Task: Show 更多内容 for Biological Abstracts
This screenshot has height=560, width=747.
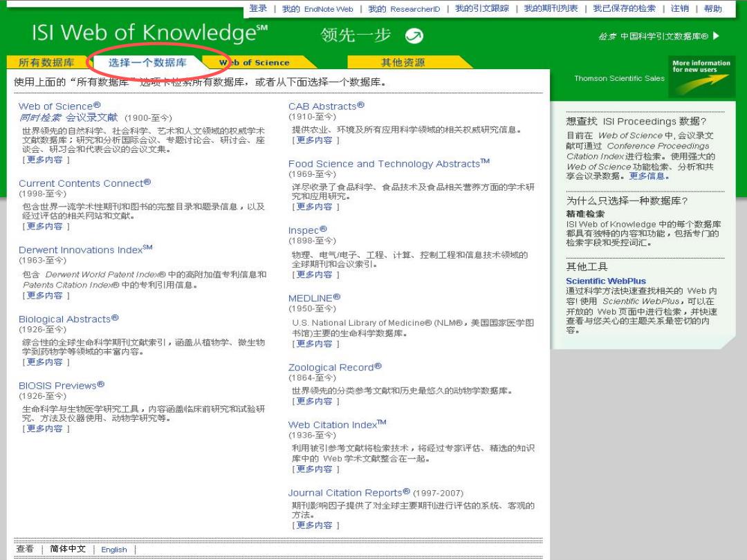Action: coord(45,362)
